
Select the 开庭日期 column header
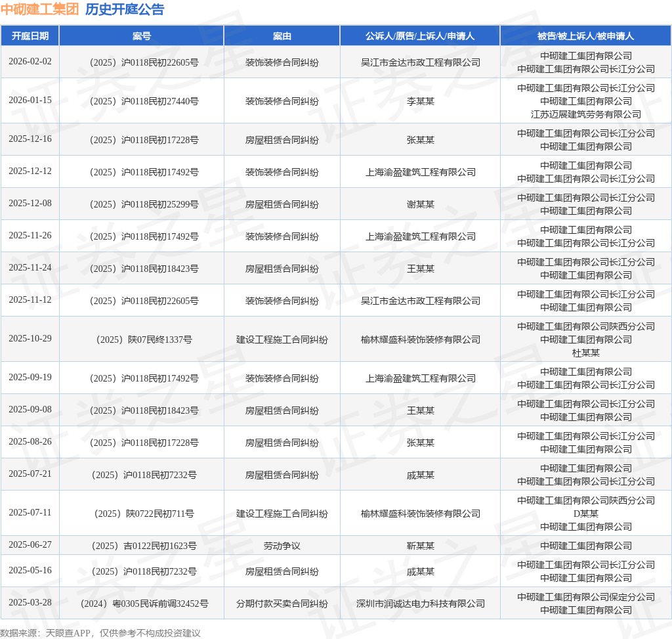(x=30, y=36)
